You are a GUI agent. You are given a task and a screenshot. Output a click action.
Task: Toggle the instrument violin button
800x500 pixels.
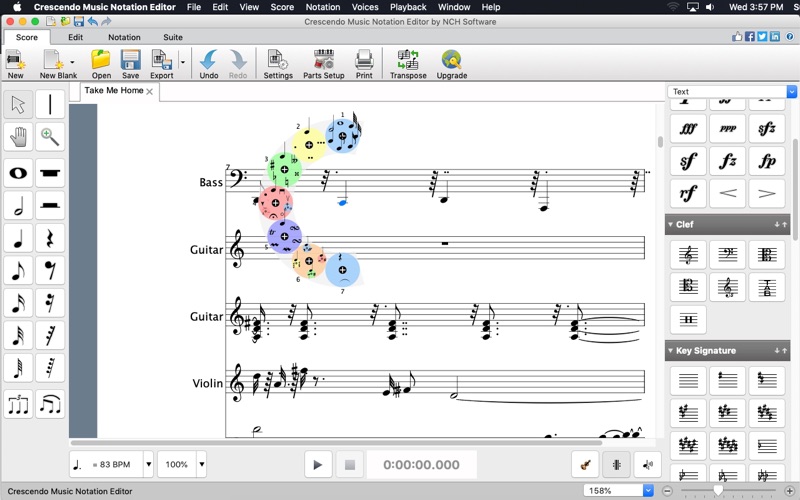(x=586, y=465)
